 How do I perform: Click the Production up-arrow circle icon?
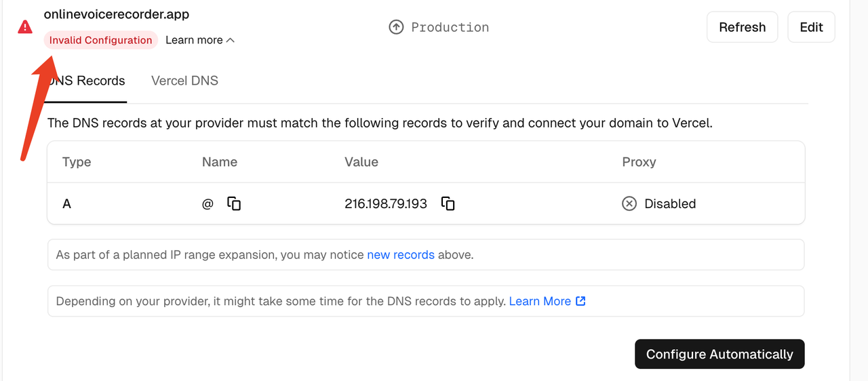(396, 27)
